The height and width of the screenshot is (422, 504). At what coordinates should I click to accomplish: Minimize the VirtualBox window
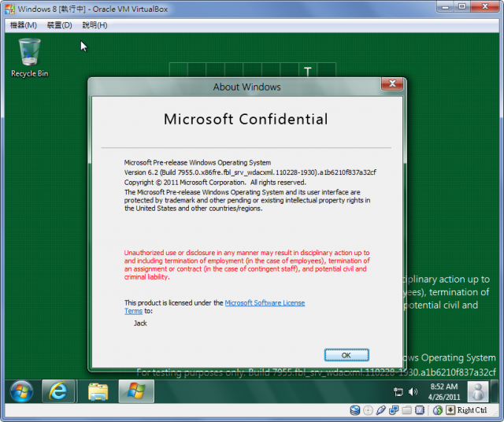tap(446, 7)
